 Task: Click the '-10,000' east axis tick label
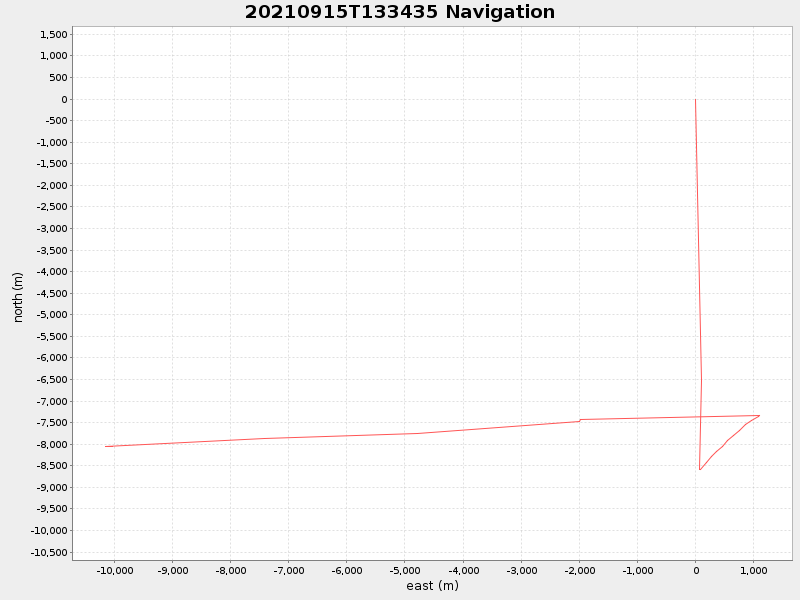click(x=114, y=570)
